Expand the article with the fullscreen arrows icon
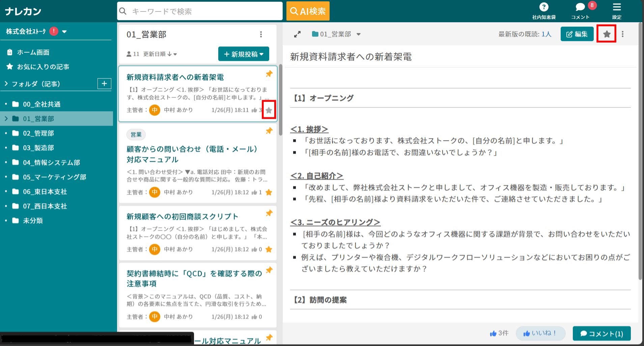Viewport: 644px width, 346px height. [297, 34]
